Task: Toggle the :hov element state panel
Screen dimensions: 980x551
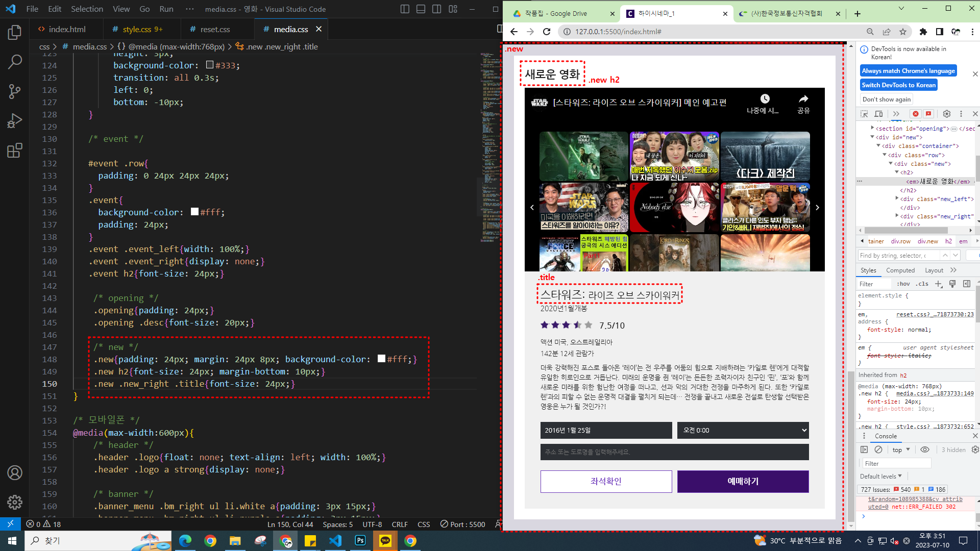Action: [x=903, y=284]
